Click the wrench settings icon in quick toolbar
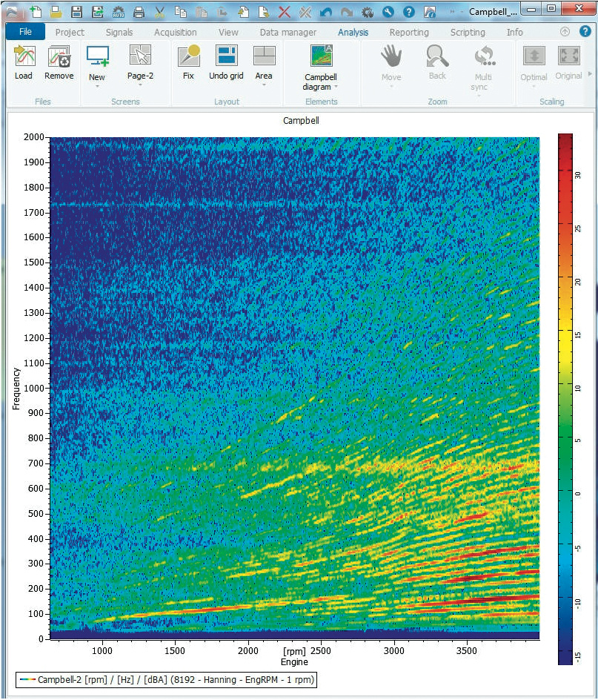This screenshot has width=598, height=700. click(x=388, y=12)
